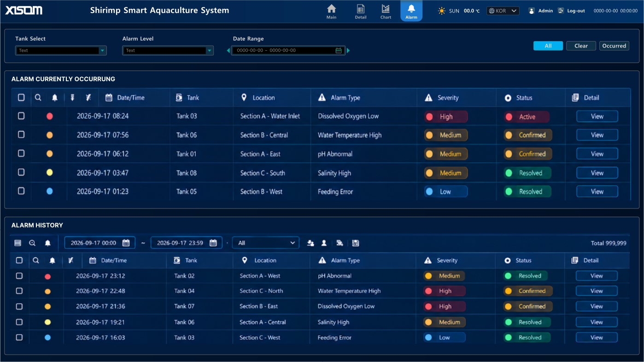View details for Tank 06 Water Temperature High
This screenshot has width=644, height=362.
[x=597, y=135]
